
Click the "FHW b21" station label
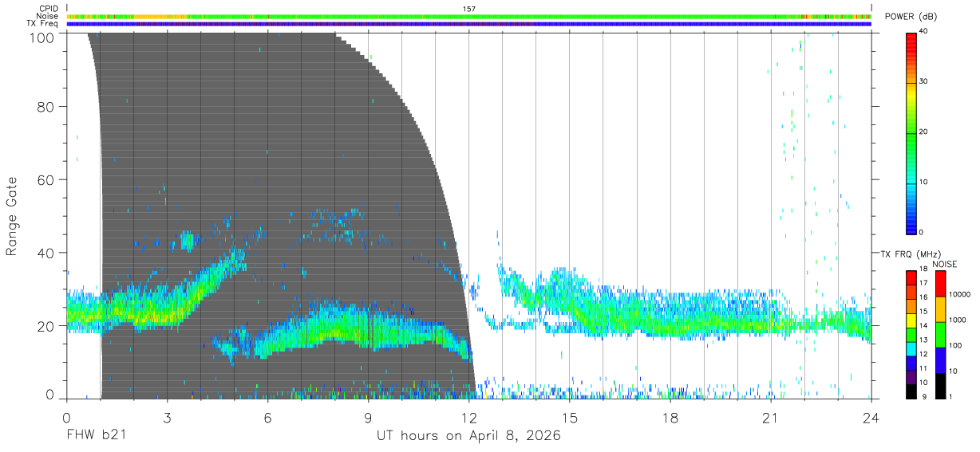point(95,436)
